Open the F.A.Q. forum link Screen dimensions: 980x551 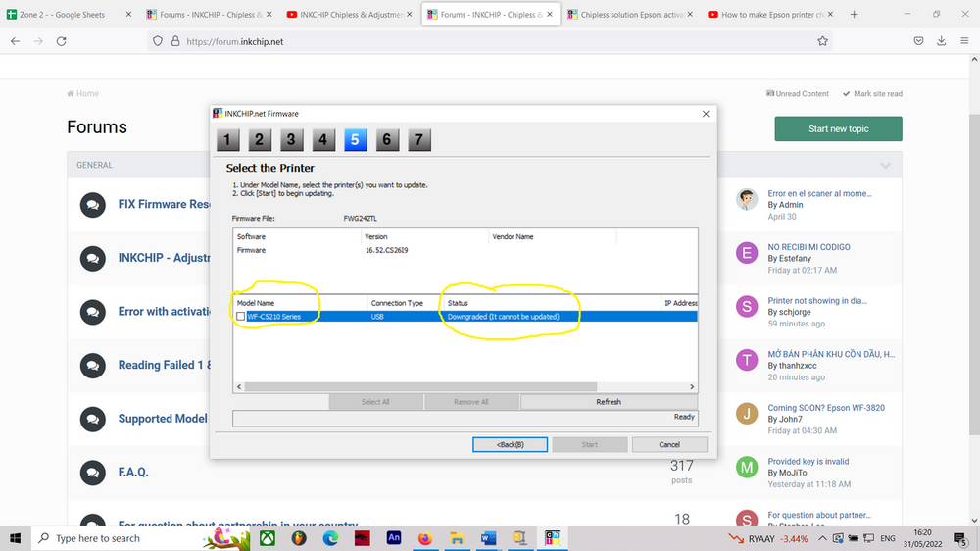tap(133, 473)
